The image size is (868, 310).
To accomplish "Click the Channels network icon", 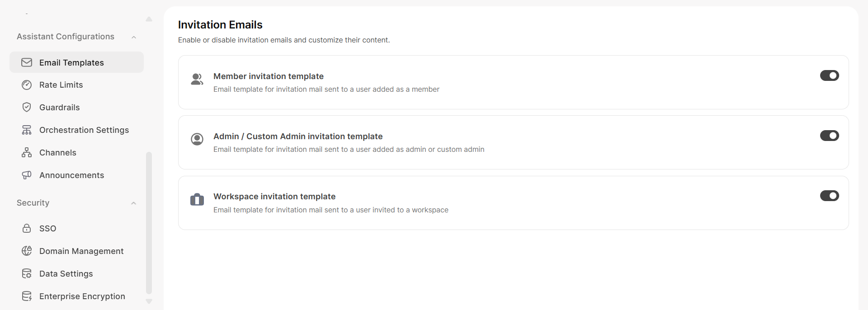I will coord(27,153).
